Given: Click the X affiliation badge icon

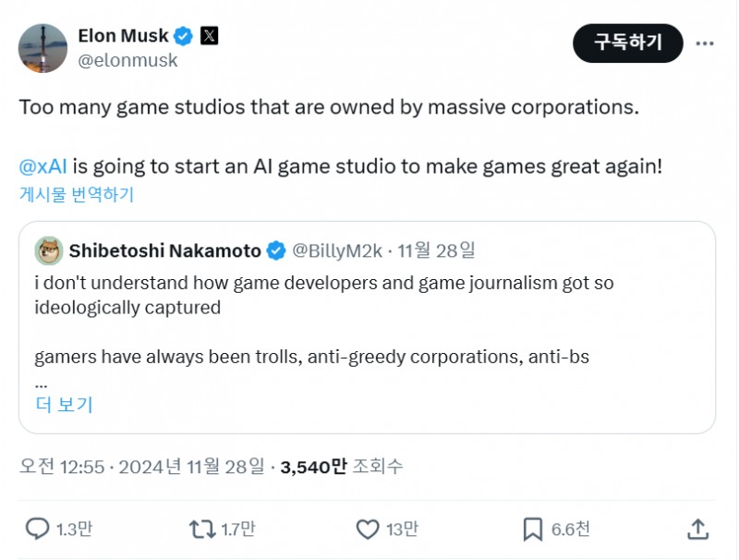Looking at the screenshot, I should click(210, 36).
